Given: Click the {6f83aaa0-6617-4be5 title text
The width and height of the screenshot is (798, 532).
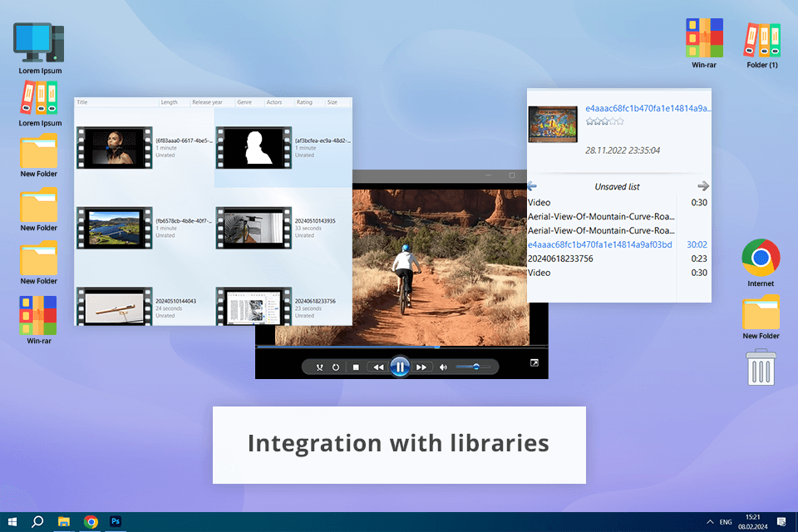Looking at the screenshot, I should 184,140.
